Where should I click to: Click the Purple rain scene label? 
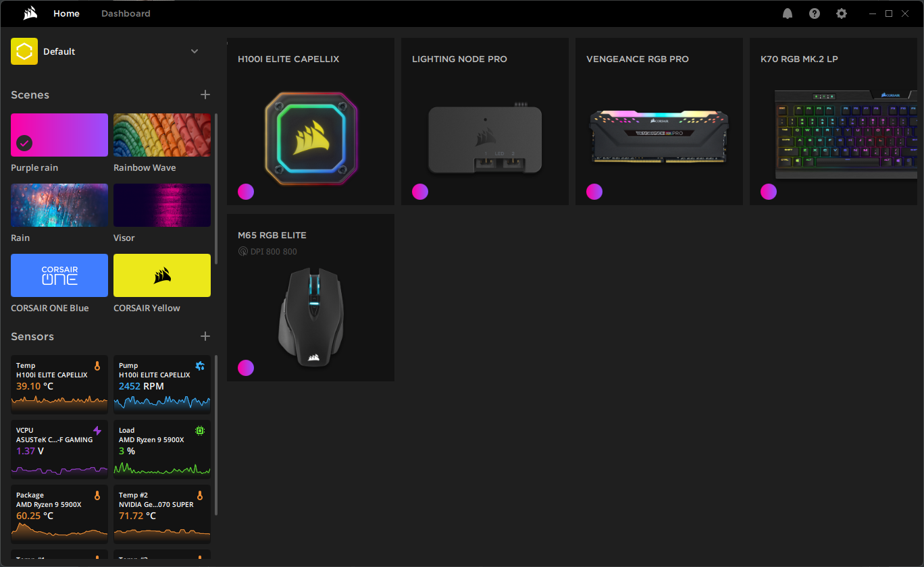click(34, 168)
